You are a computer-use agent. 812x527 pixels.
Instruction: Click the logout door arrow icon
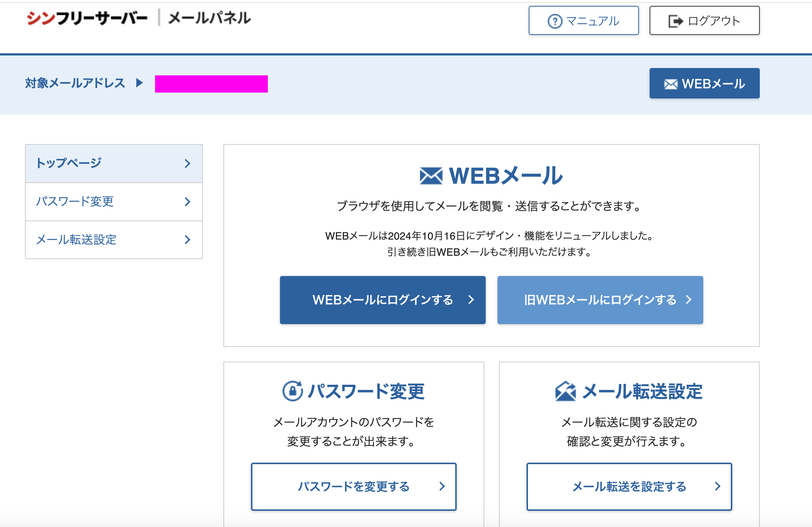[675, 21]
